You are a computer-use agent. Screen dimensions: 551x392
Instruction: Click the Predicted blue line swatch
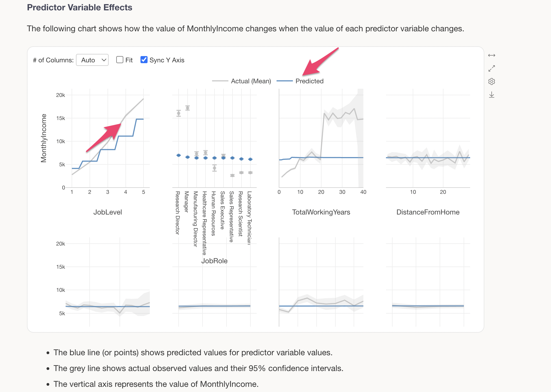click(x=284, y=81)
